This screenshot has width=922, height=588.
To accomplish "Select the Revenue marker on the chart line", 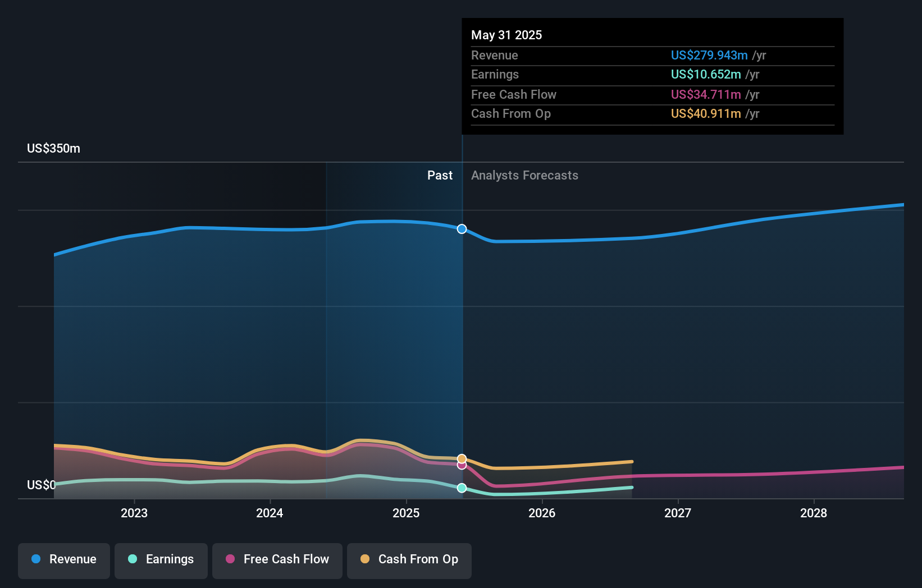I will click(x=462, y=229).
